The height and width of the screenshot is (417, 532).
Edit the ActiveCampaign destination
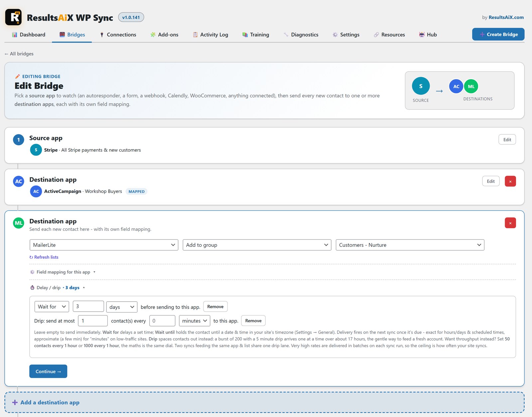point(491,181)
